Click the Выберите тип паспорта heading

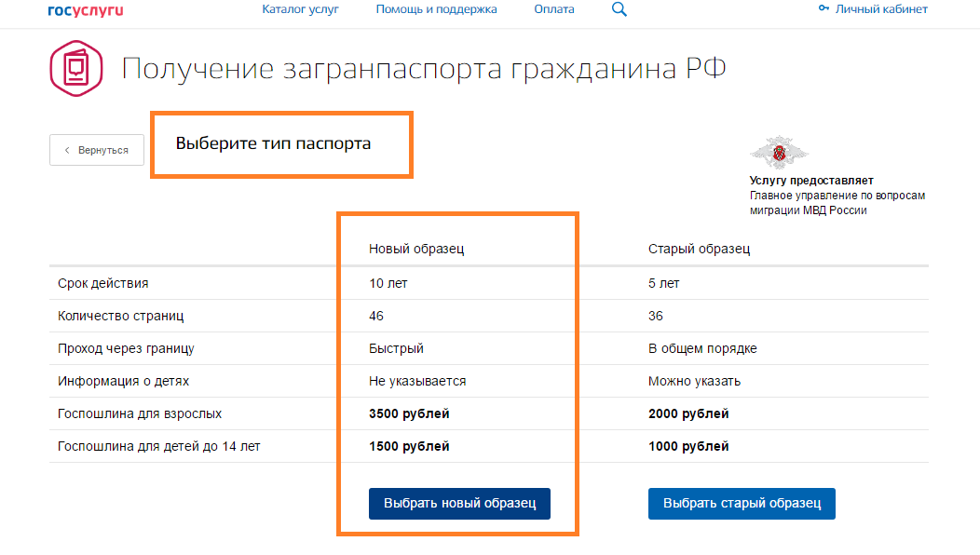pos(273,143)
